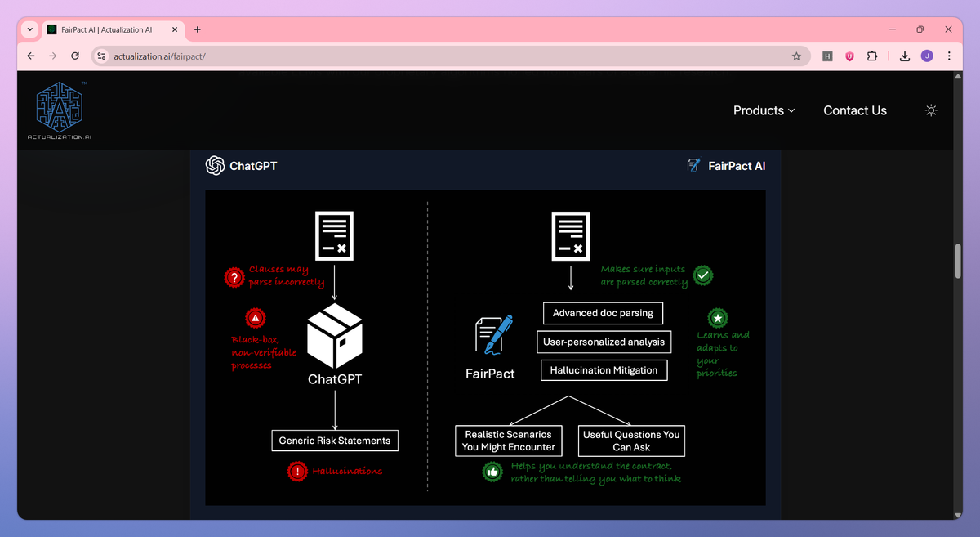
Task: Click the ChatGPT label under the box icon
Action: coord(335,379)
